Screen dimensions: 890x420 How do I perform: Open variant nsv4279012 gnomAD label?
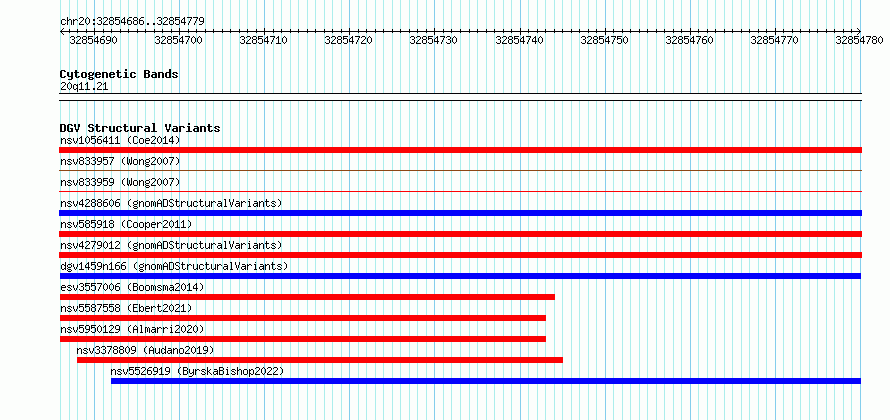click(x=171, y=245)
